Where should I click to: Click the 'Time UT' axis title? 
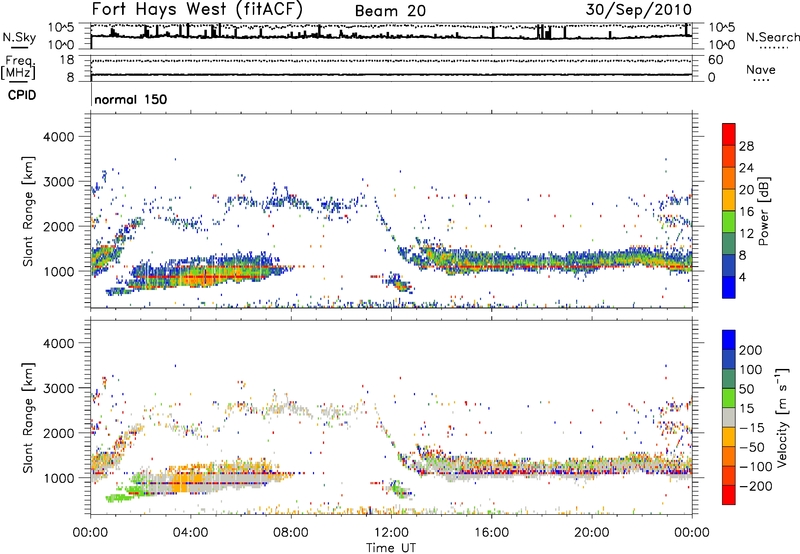391,548
